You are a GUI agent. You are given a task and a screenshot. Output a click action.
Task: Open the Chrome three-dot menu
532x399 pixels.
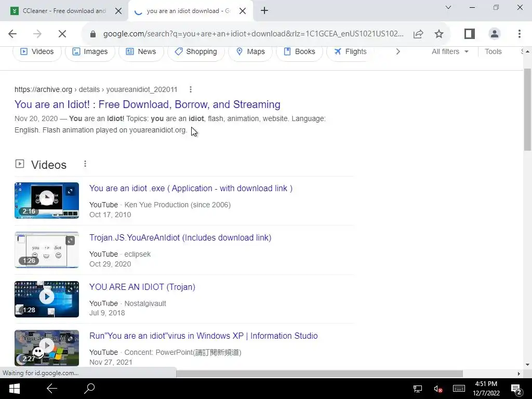tap(520, 34)
